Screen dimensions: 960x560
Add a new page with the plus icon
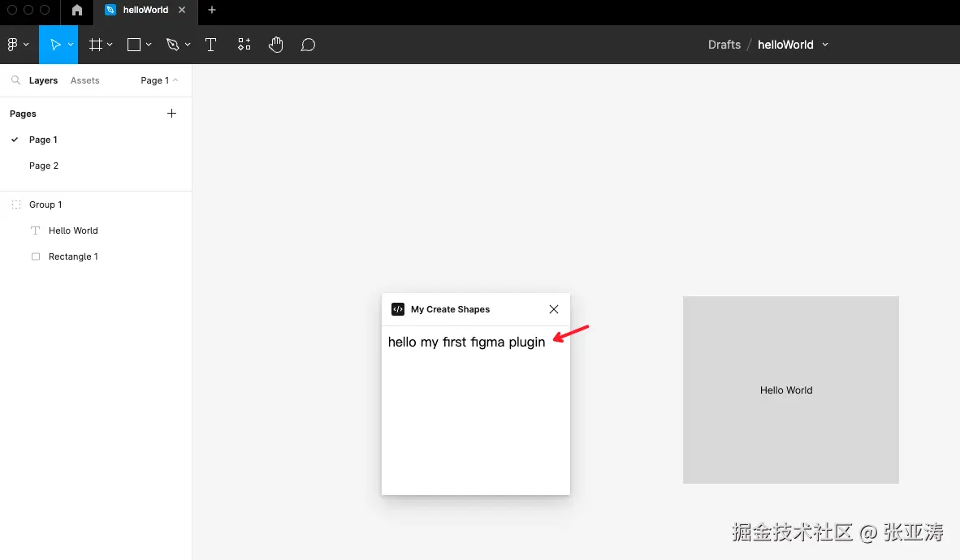(x=172, y=114)
